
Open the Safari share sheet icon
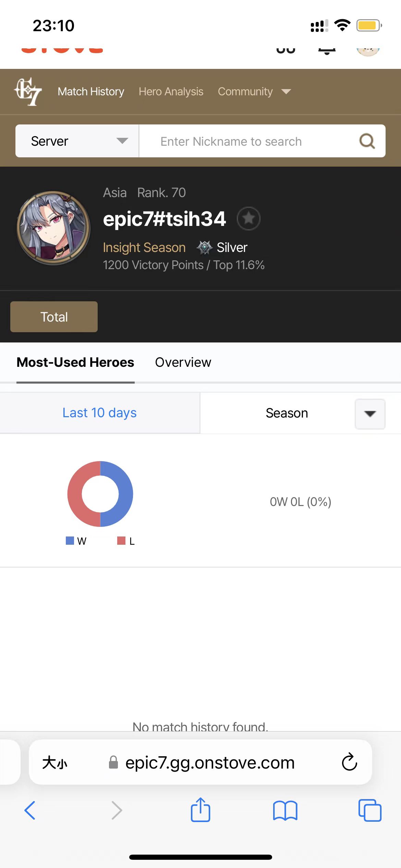200,810
